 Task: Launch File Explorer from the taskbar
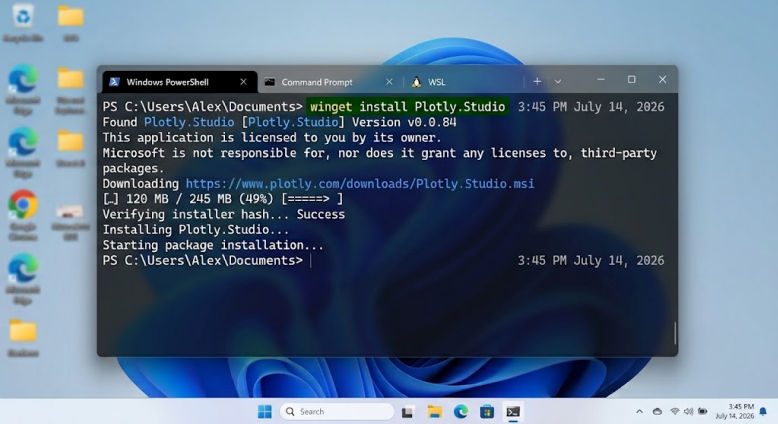click(435, 412)
